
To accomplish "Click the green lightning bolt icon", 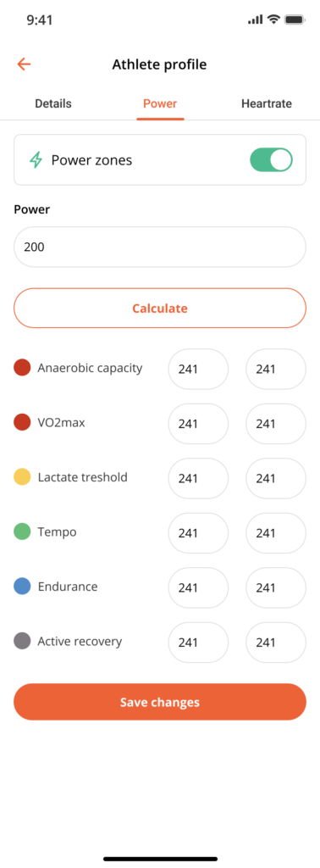I will [x=36, y=160].
